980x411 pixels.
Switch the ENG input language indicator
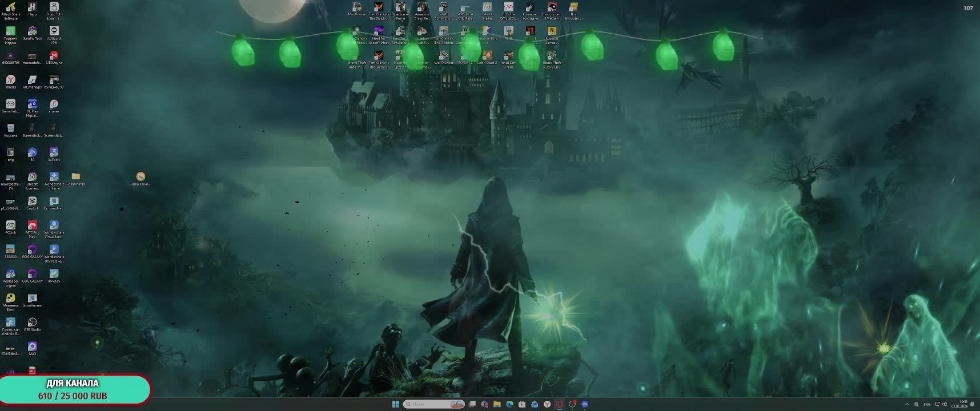(927, 404)
